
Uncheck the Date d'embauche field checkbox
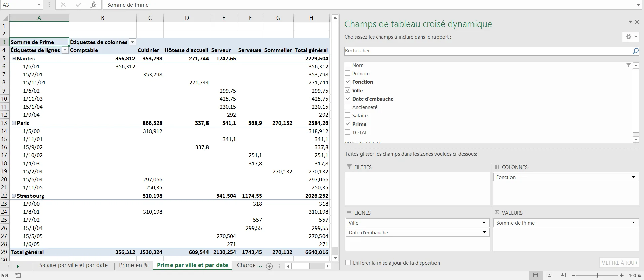coord(348,98)
